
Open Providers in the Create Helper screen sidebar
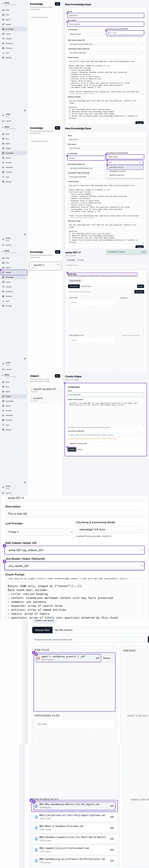coord(14,420)
